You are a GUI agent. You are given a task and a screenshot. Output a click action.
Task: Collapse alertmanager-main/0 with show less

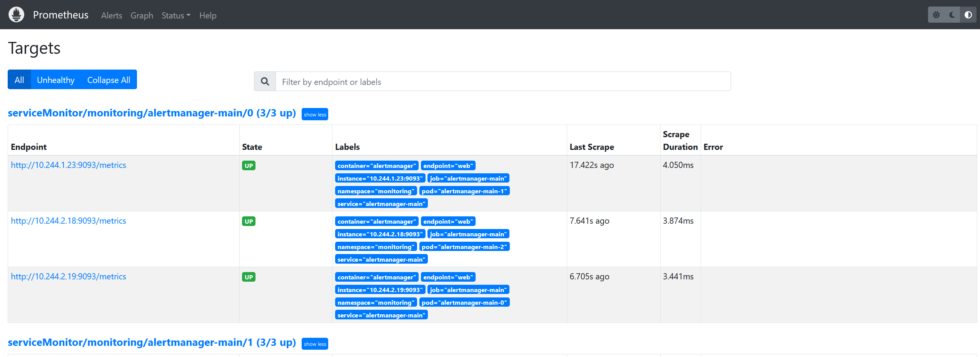click(315, 114)
